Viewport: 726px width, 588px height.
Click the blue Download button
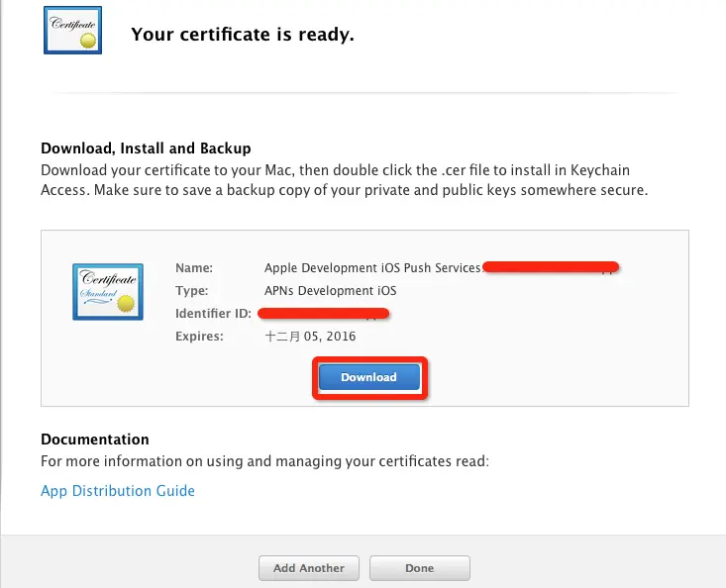click(x=369, y=377)
